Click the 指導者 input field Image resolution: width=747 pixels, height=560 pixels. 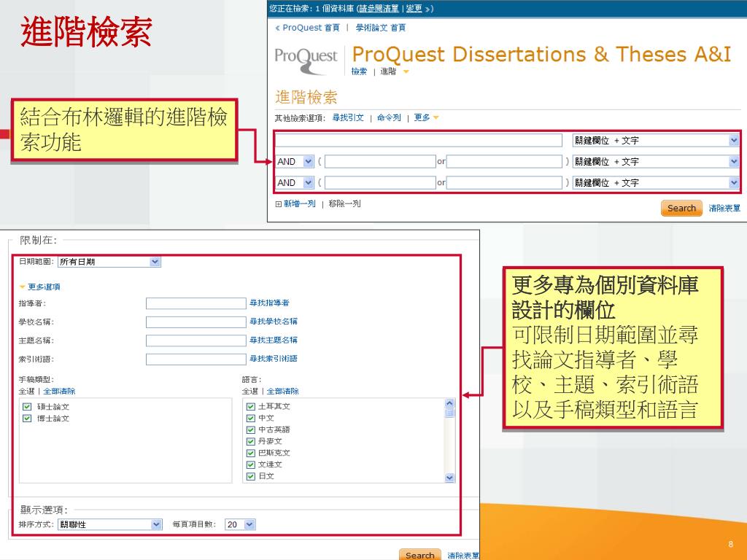coord(196,303)
